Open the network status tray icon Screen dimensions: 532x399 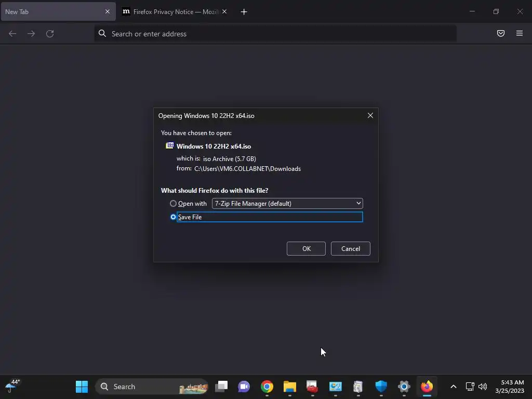coord(470,387)
